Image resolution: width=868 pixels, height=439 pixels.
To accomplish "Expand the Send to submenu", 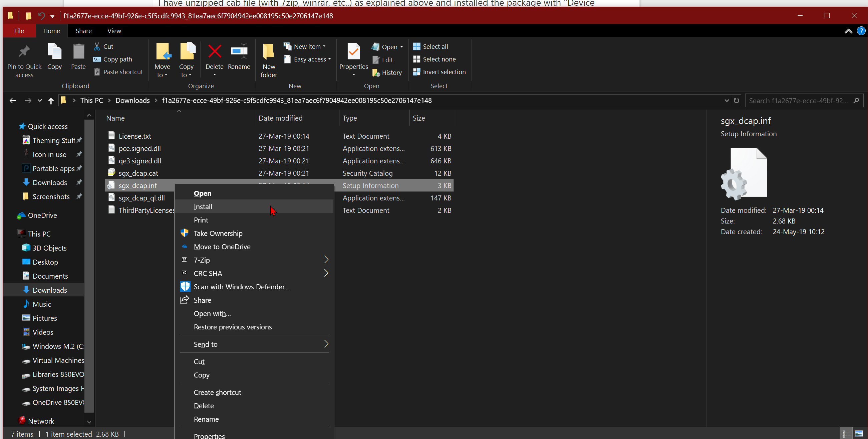I will 254,344.
